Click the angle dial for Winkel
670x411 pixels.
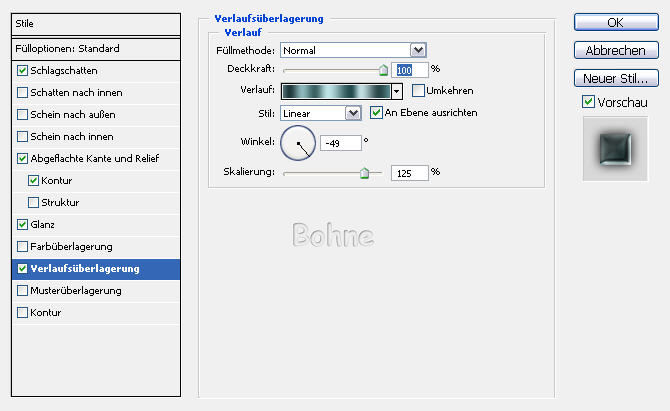point(298,143)
